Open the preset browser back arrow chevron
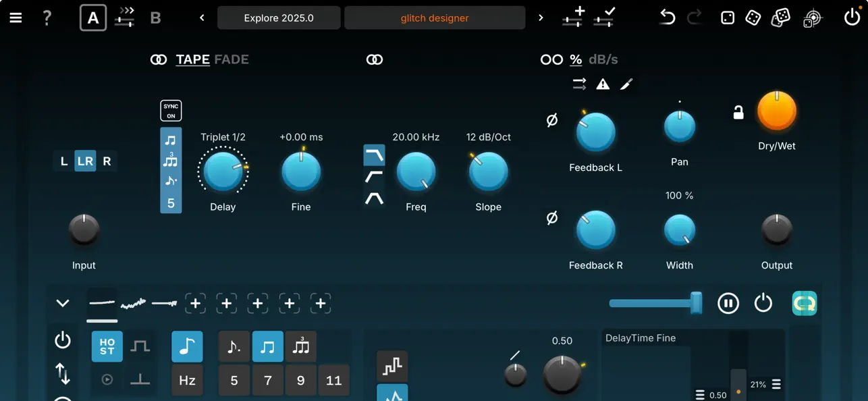The height and width of the screenshot is (401, 868). 201,18
